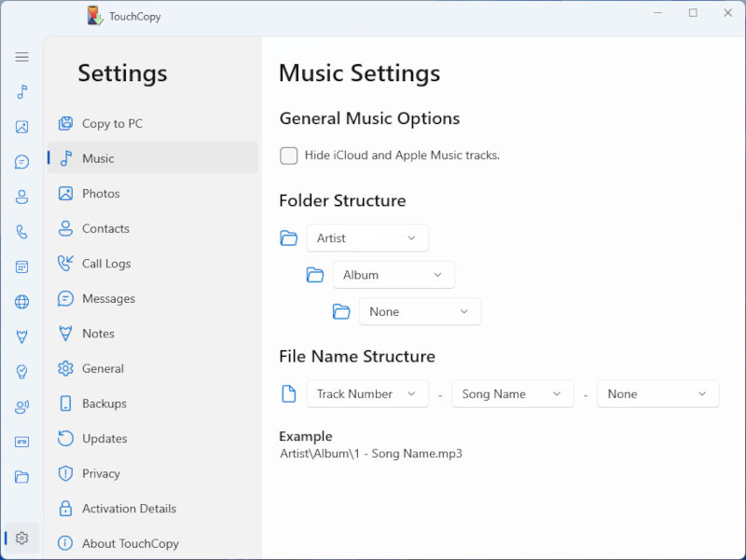The image size is (746, 560).
Task: Click the About TouchCopy info icon
Action: click(x=65, y=543)
